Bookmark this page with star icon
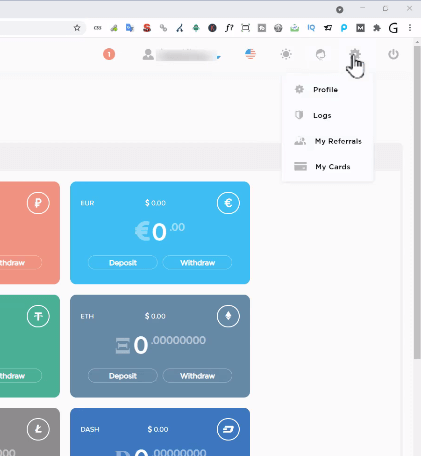421x456 pixels. pyautogui.click(x=77, y=28)
